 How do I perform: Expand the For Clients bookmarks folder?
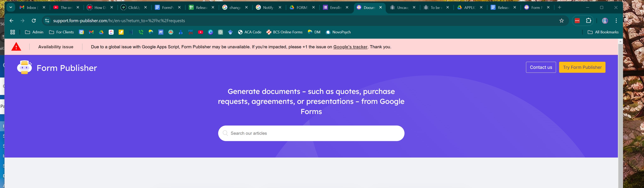pos(61,32)
